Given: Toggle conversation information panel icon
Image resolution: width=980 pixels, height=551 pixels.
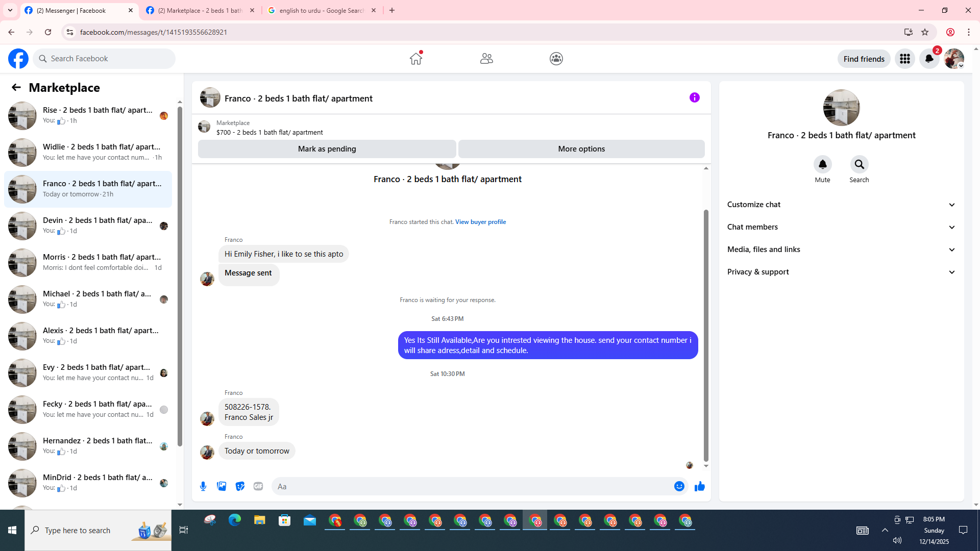Looking at the screenshot, I should [694, 97].
